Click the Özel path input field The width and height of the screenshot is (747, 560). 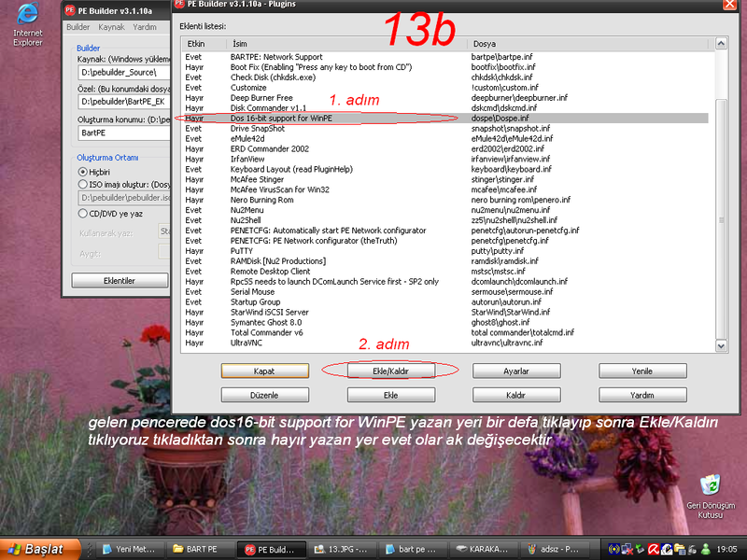click(x=124, y=102)
